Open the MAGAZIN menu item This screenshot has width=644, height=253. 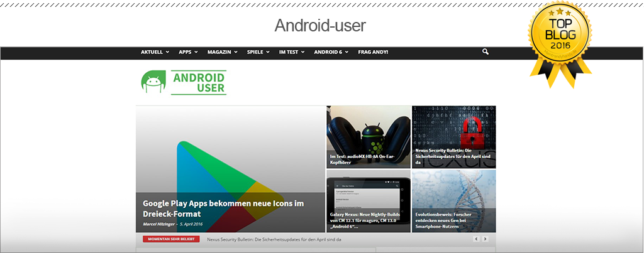pyautogui.click(x=219, y=53)
